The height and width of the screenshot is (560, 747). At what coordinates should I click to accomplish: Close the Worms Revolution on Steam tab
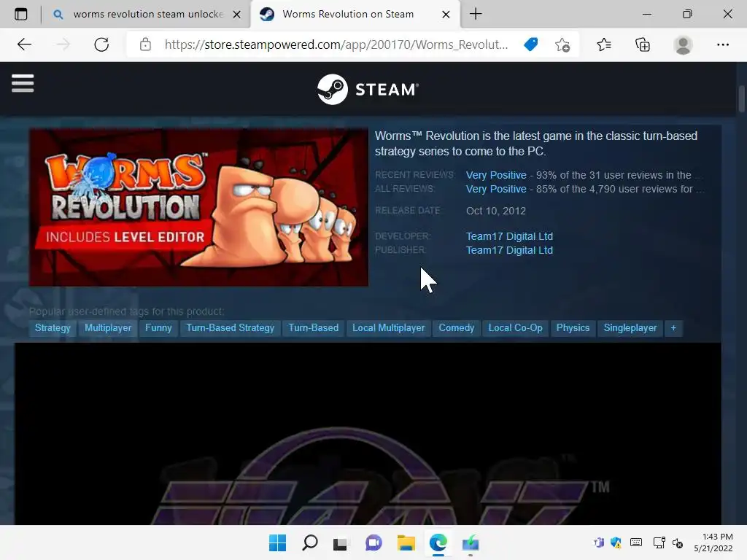tap(446, 15)
